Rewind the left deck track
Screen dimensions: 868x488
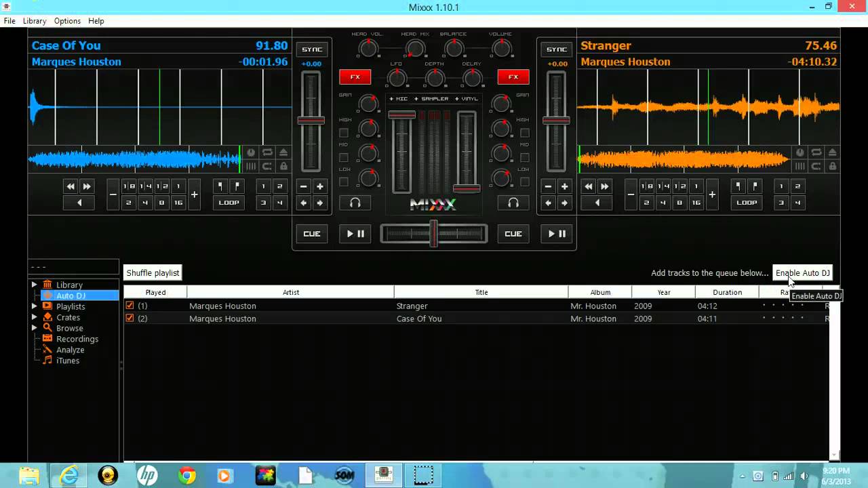[x=71, y=186]
